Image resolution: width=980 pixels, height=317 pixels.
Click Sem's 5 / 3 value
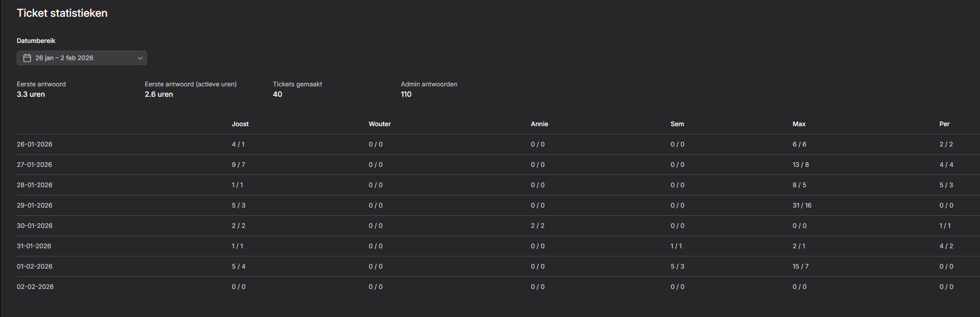point(677,266)
